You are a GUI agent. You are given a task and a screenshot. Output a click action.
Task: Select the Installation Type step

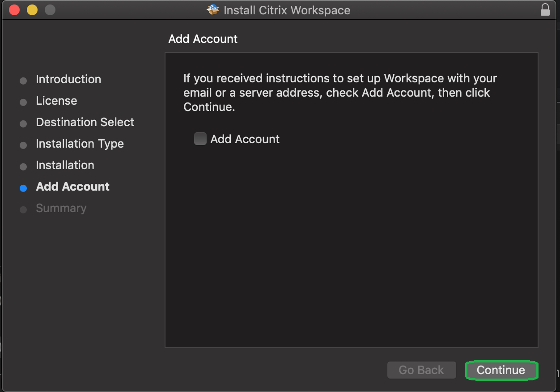coord(80,144)
